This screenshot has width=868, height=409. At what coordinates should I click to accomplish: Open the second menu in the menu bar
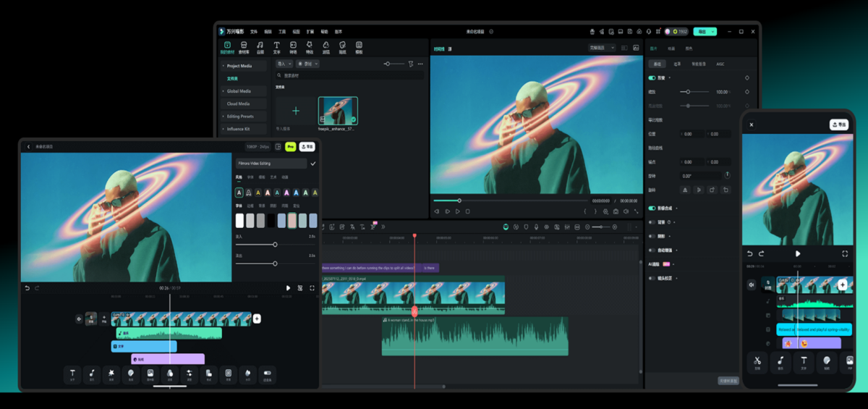coord(268,32)
